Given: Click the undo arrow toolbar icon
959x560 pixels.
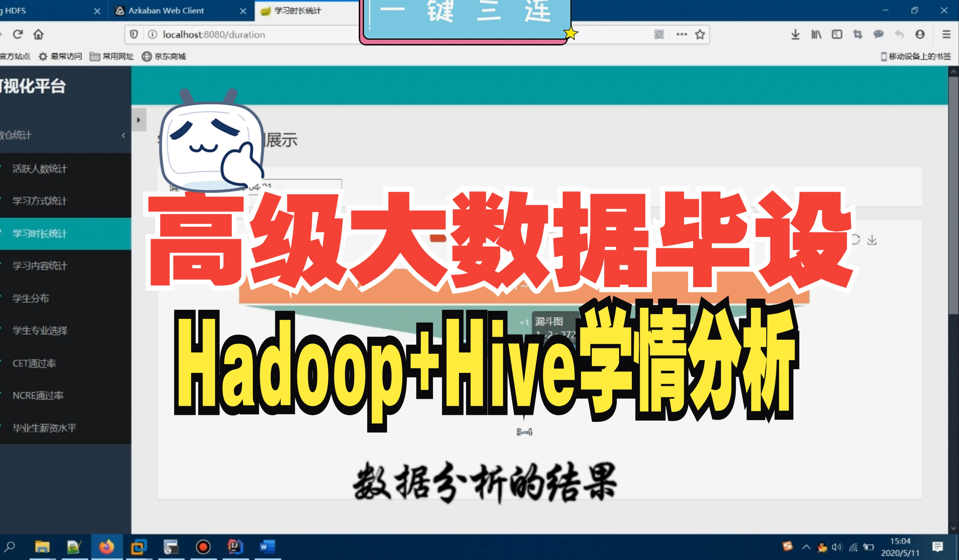Looking at the screenshot, I should point(899,34).
